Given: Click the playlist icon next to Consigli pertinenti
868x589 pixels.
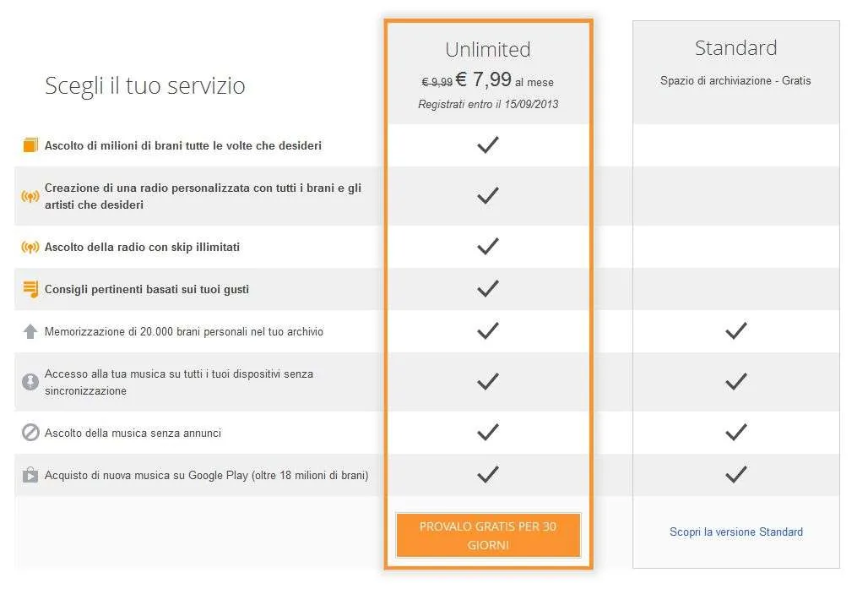Looking at the screenshot, I should click(x=30, y=289).
